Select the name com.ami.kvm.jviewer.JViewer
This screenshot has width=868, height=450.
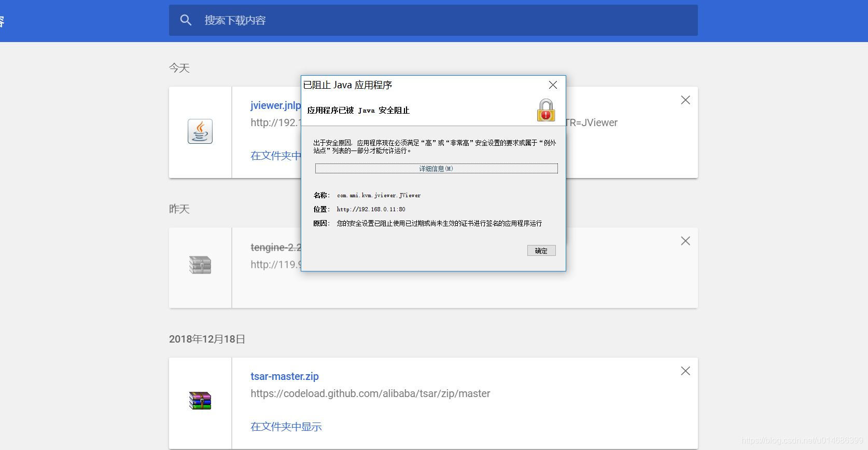pos(379,196)
